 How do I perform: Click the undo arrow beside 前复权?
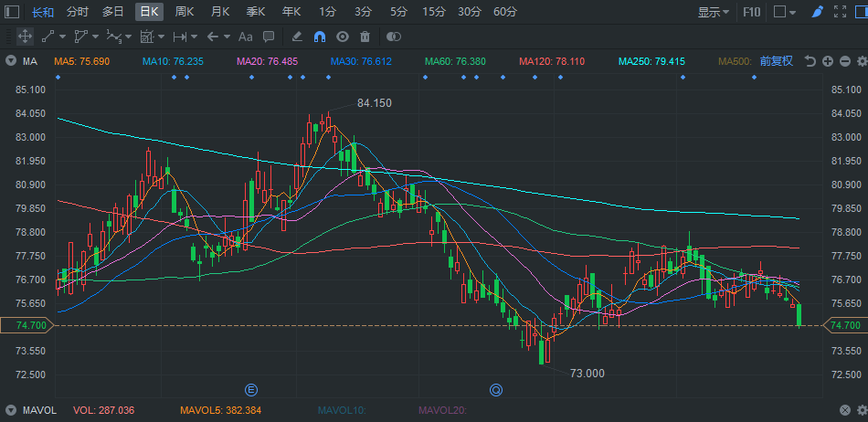(810, 61)
